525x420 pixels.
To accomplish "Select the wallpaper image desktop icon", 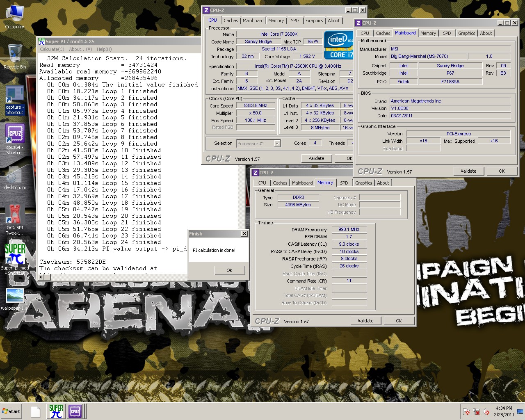I will tap(15, 299).
